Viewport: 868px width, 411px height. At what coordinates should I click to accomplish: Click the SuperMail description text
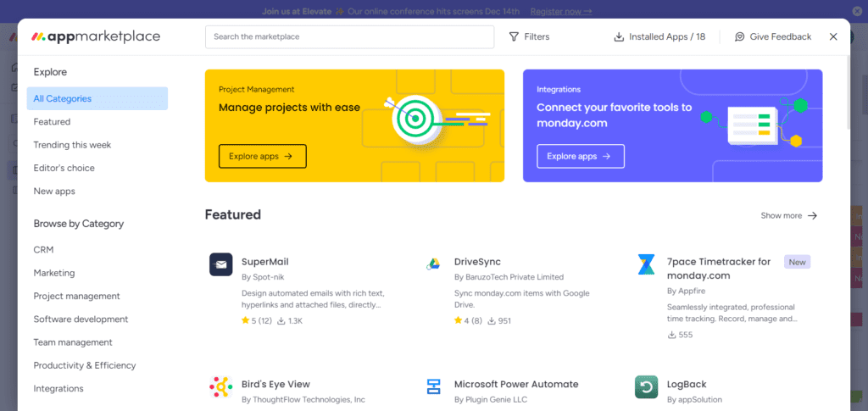pyautogui.click(x=313, y=299)
